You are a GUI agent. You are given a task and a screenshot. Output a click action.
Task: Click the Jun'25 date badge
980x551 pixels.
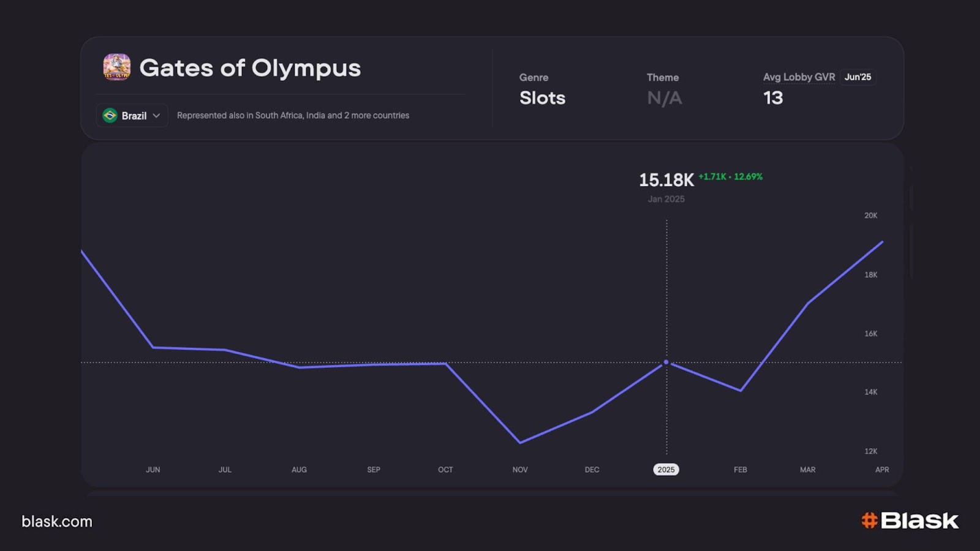[858, 77]
